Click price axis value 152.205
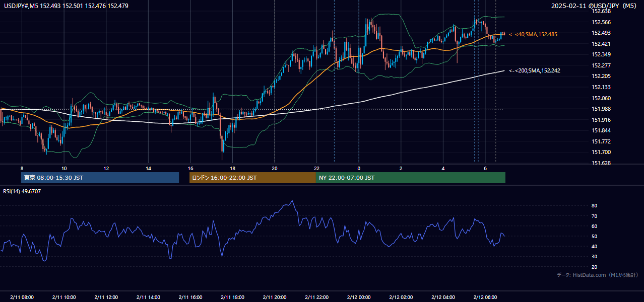Image resolution: width=644 pixels, height=302 pixels. tap(601, 76)
